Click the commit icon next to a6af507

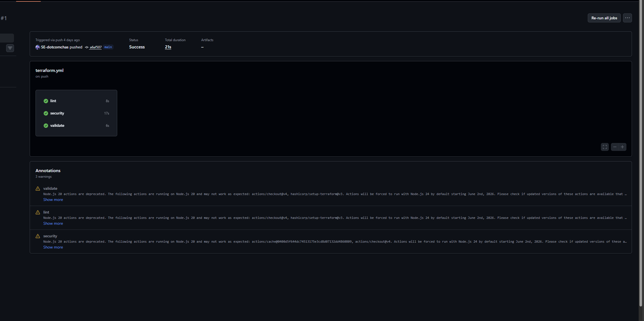(87, 47)
